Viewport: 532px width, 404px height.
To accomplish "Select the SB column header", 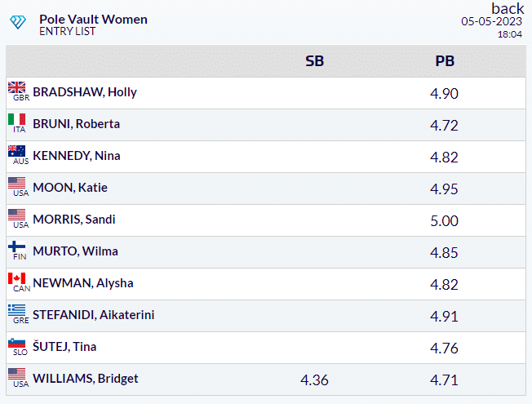I will pyautogui.click(x=314, y=61).
